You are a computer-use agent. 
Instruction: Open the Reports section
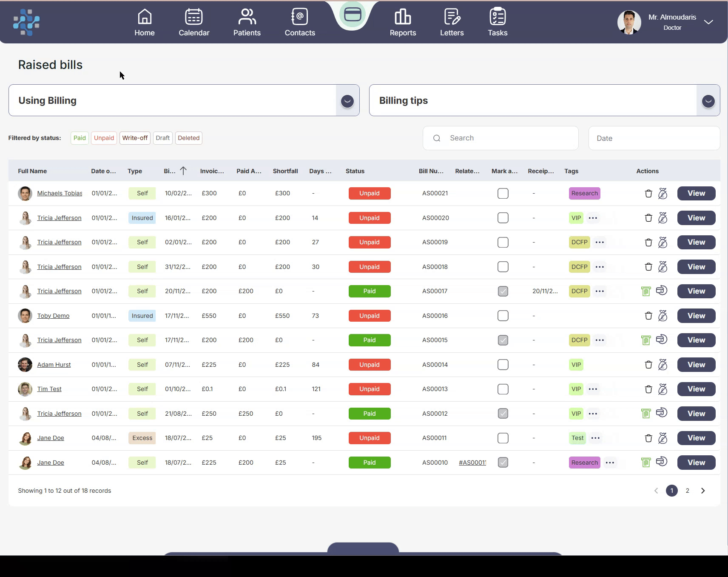[x=403, y=23]
